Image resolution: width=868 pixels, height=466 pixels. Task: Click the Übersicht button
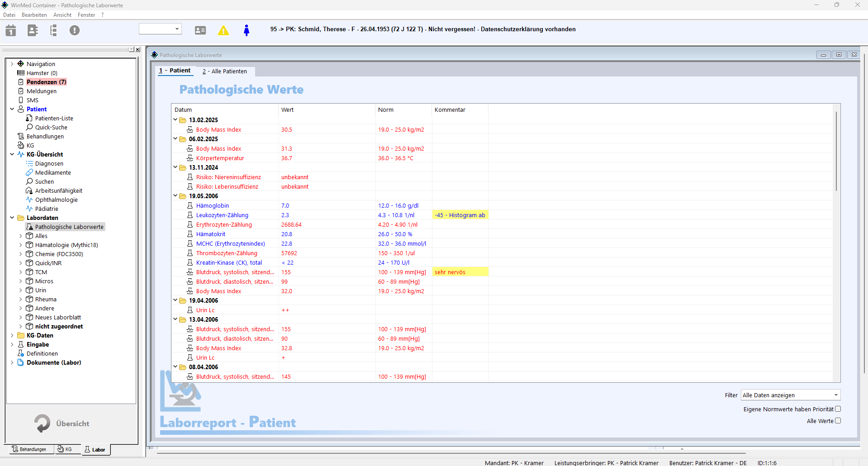click(62, 423)
